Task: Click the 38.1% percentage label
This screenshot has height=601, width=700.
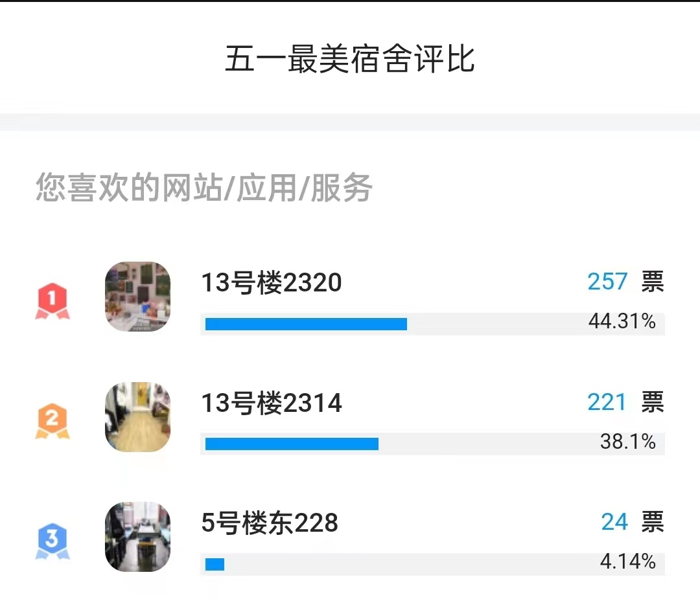Action: point(627,441)
